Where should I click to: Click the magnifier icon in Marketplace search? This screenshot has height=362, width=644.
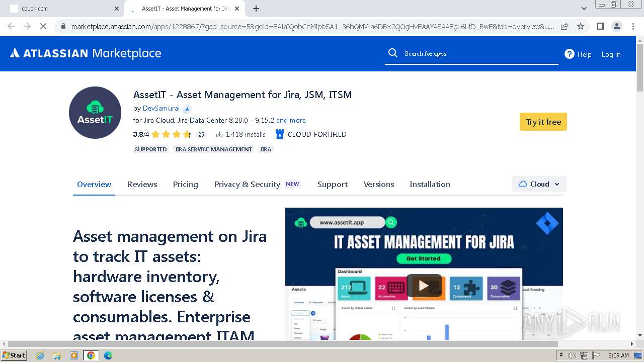[x=392, y=53]
